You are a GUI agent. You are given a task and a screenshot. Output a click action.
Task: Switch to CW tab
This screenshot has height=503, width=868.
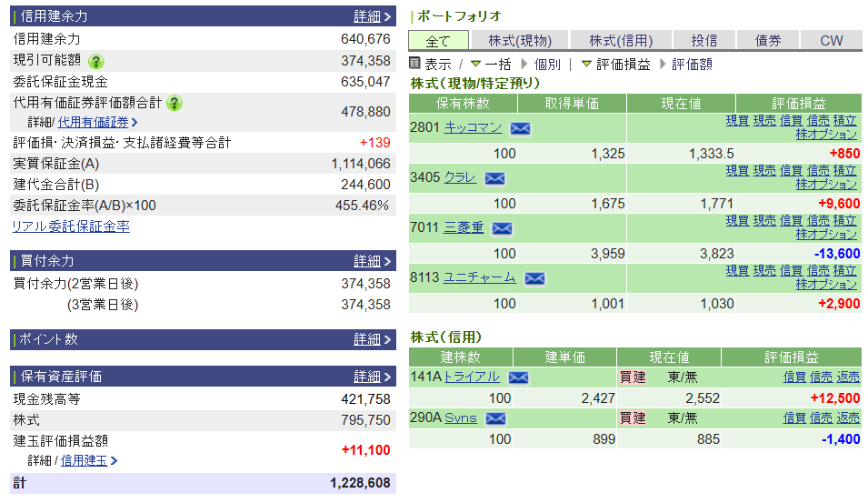point(832,41)
